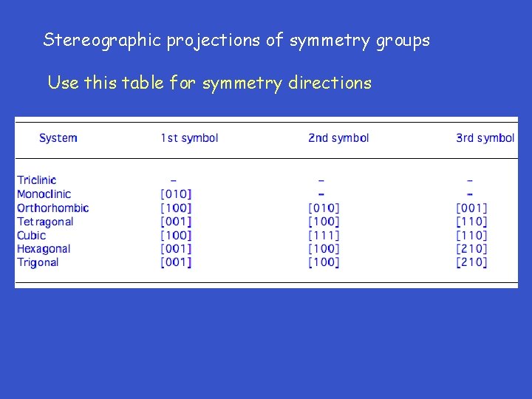The height and width of the screenshot is (399, 532).
Task: Select the 'Trigonal' row label
Action: point(38,262)
